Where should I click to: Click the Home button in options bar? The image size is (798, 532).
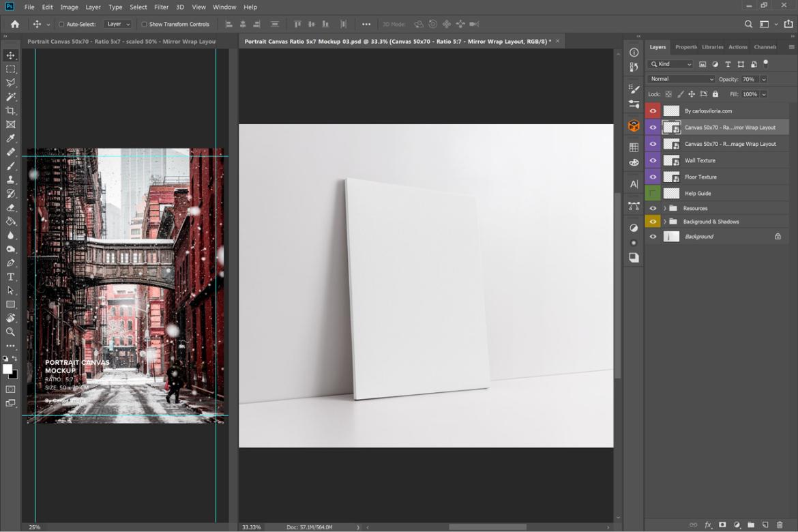(15, 24)
